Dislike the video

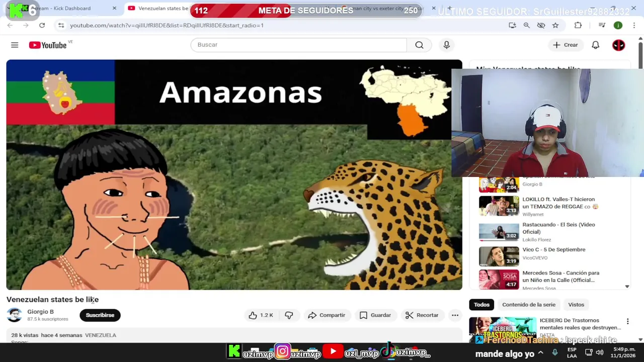point(289,315)
